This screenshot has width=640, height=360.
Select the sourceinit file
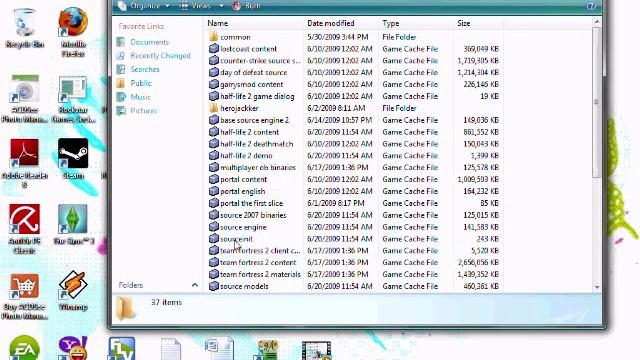[236, 239]
